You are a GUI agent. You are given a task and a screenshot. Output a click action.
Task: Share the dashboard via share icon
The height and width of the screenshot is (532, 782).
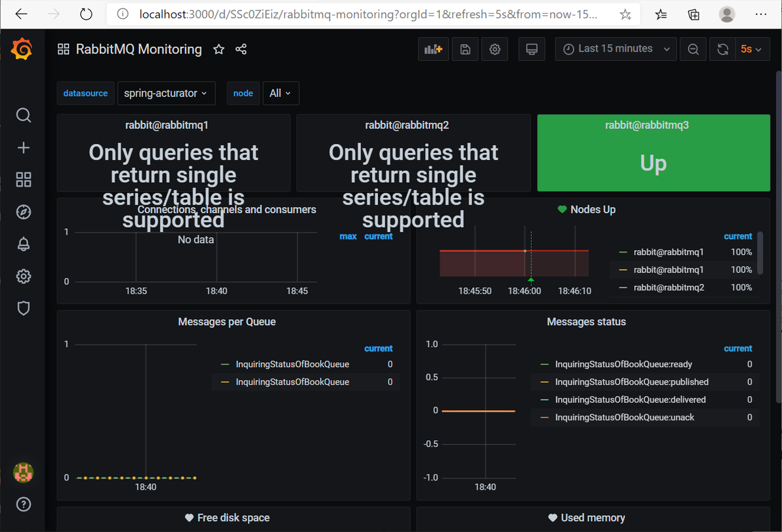pos(241,49)
